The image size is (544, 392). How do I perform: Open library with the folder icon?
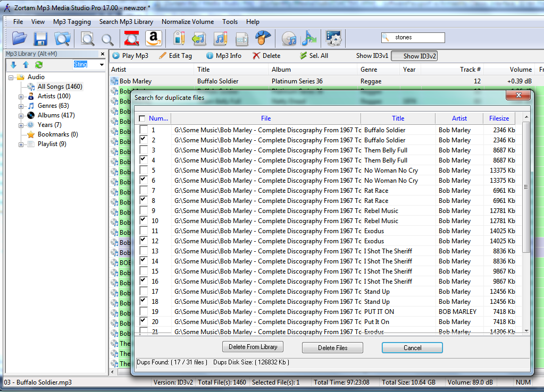coord(20,38)
